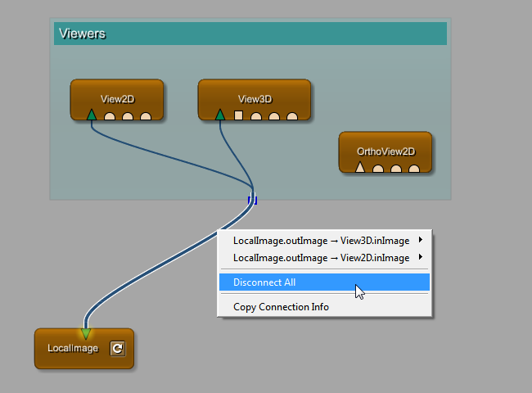The height and width of the screenshot is (393, 532).
Task: Open the LocalImage.outImage → View2D.inImage menu item
Action: coord(321,258)
